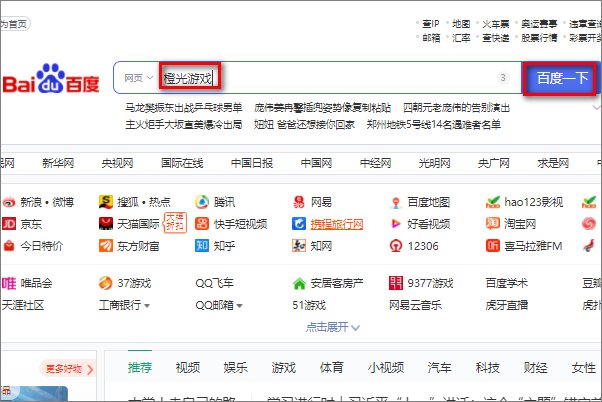Click the 知乎 icon
The width and height of the screenshot is (602, 402).
point(202,246)
